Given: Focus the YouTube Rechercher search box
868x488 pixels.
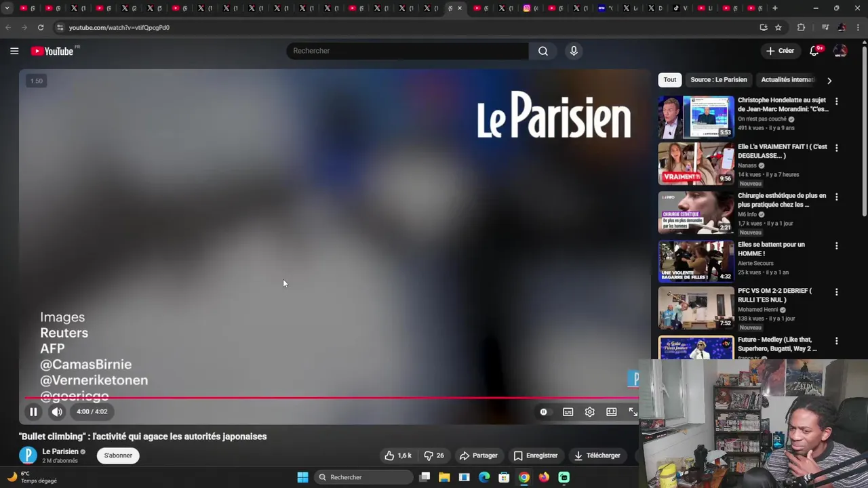Looking at the screenshot, I should point(407,51).
